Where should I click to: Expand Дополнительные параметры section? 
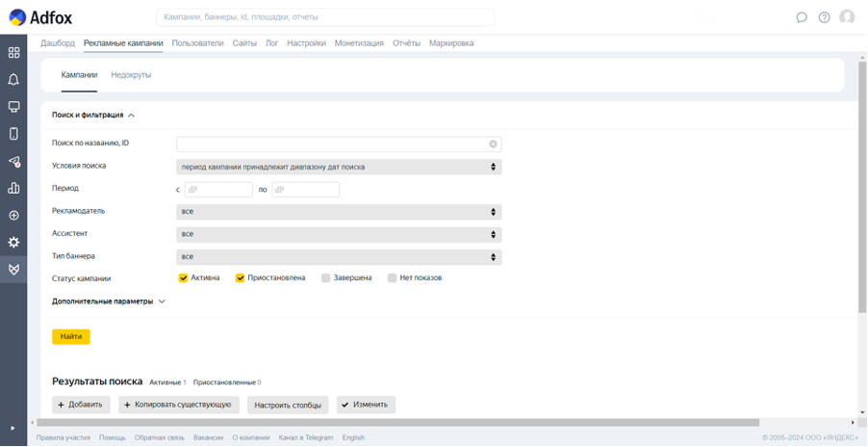108,302
